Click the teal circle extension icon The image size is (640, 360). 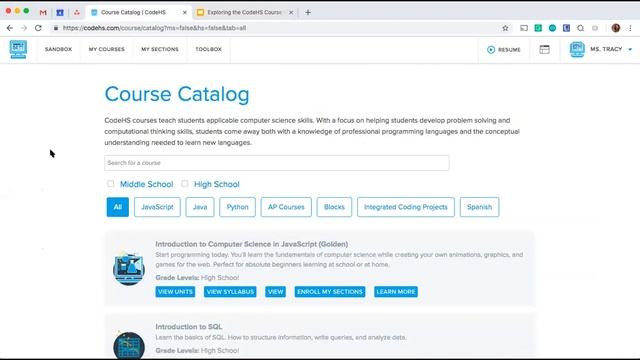coord(552,28)
